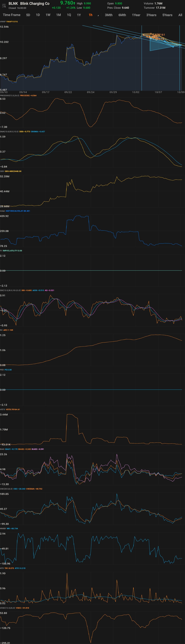Select the 1D time frame
The height and width of the screenshot is (644, 185).
click(38, 15)
